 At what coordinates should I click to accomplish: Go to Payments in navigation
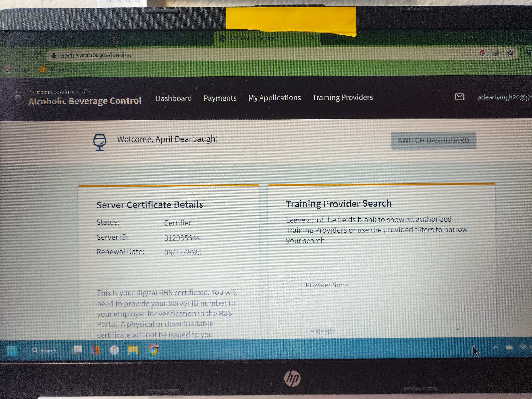220,98
